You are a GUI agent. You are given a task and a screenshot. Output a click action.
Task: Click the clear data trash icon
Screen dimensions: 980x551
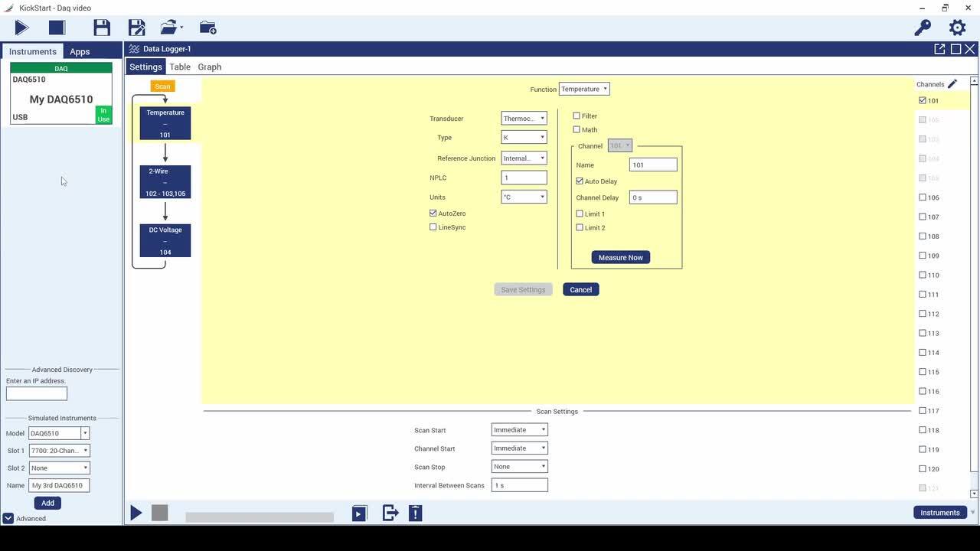(x=416, y=513)
